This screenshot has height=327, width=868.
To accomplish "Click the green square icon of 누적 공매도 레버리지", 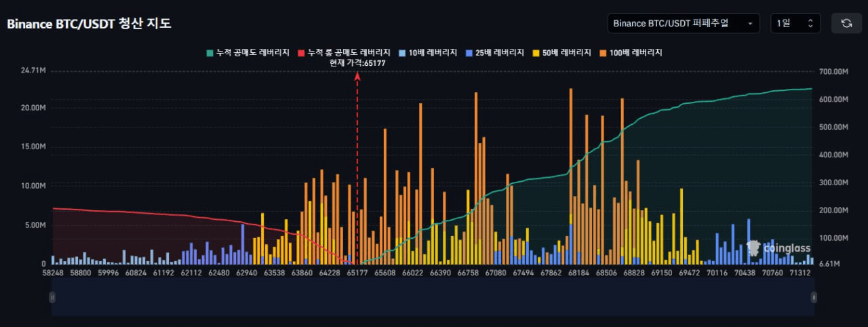I will (x=210, y=52).
